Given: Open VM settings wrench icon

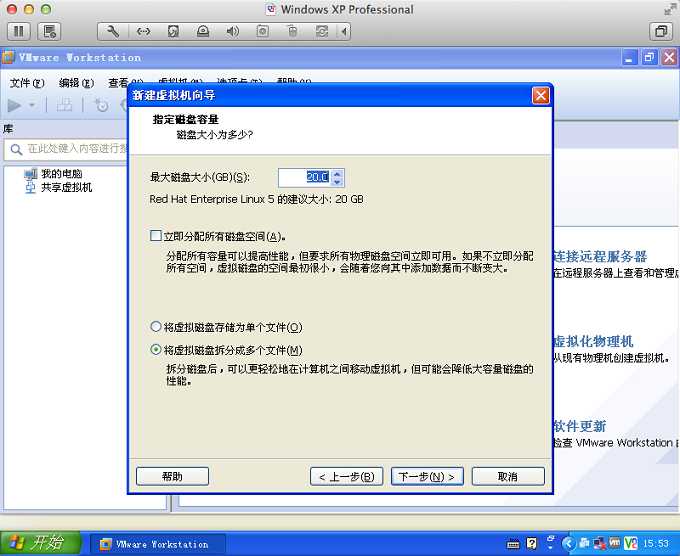Looking at the screenshot, I should [113, 31].
